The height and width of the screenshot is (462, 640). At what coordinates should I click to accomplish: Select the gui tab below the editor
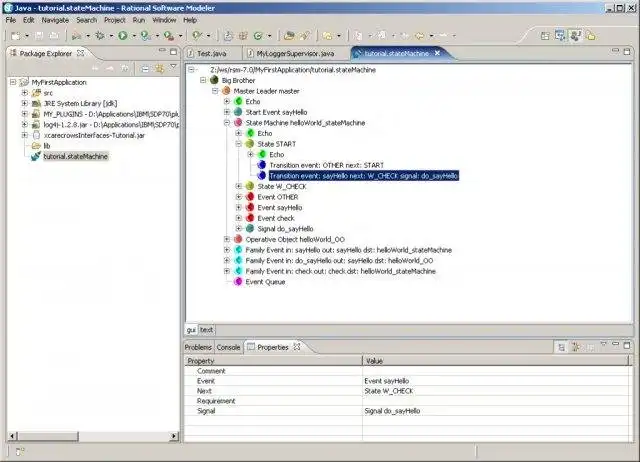point(191,329)
